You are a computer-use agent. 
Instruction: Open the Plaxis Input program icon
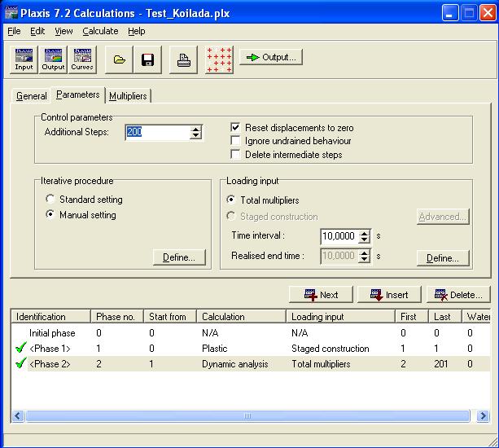(x=24, y=59)
